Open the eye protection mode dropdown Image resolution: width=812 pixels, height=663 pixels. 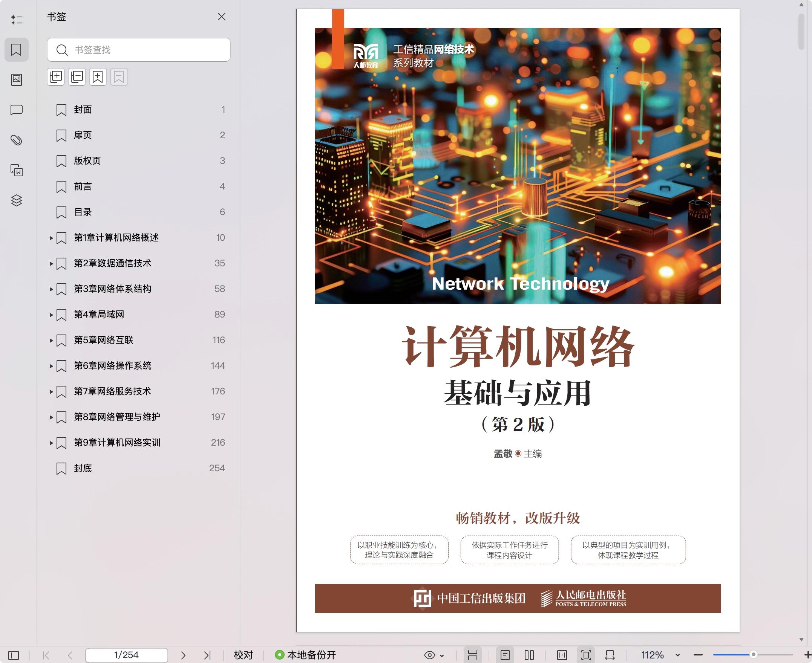coord(434,655)
